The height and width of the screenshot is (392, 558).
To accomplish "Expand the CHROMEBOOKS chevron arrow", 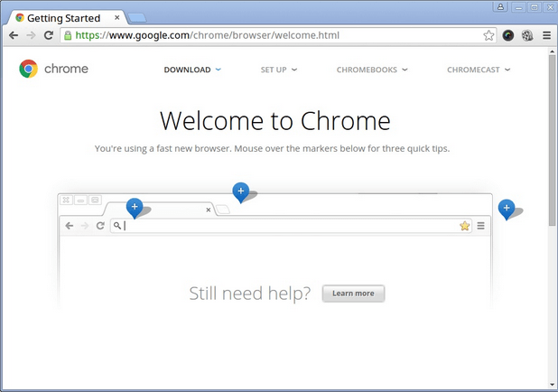I will (x=405, y=70).
